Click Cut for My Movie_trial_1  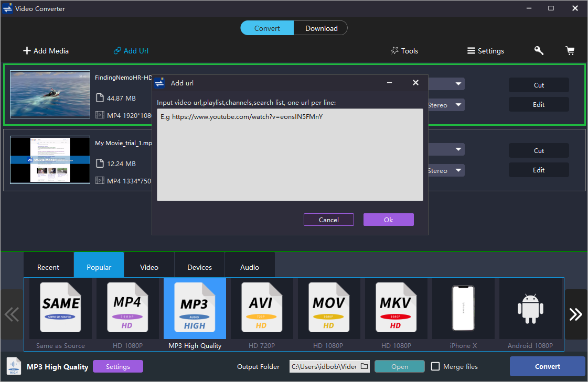[539, 150]
